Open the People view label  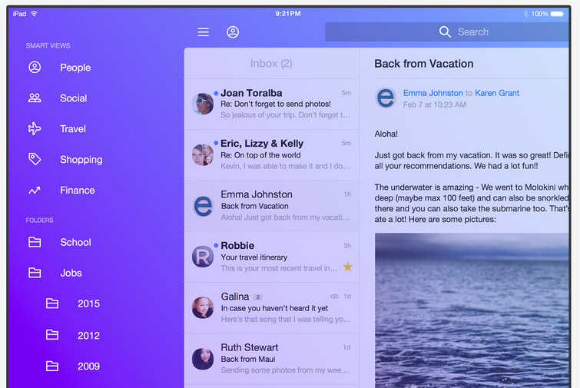75,68
